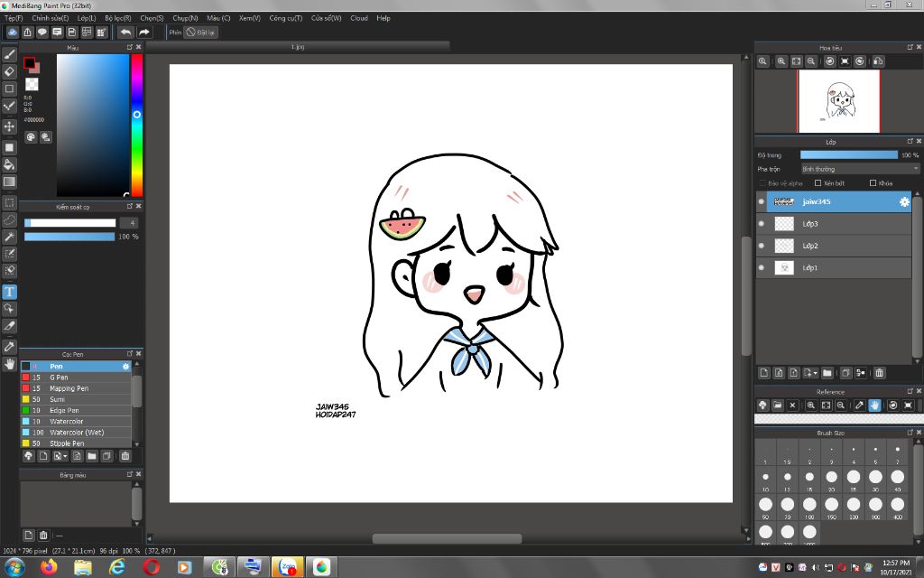Viewport: 924px width, 578px height.
Task: Hide the Lớp1 layer visibility
Action: [x=762, y=267]
